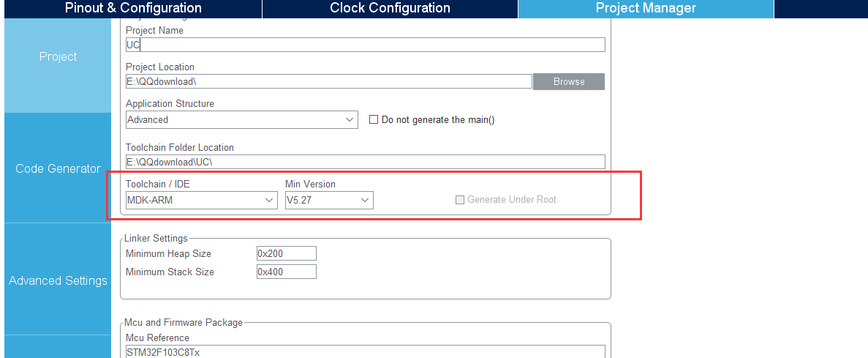Click the Minimum Stack Size label
868x358 pixels.
click(x=170, y=272)
